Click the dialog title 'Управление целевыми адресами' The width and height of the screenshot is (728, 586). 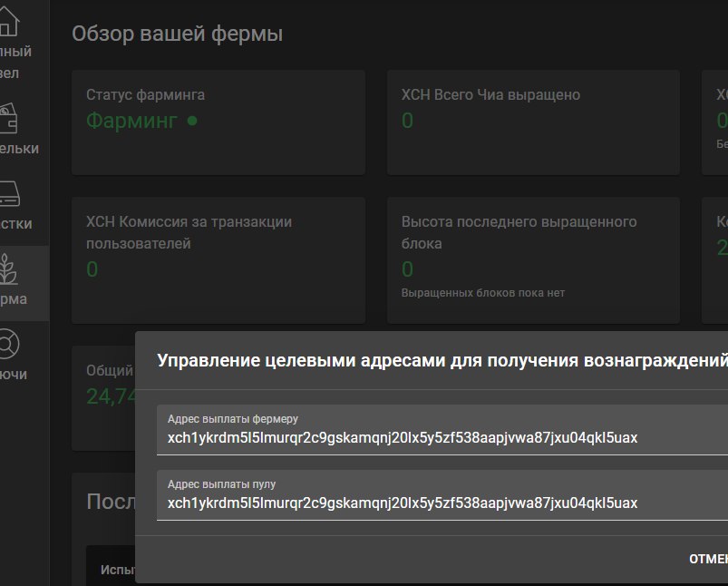[442, 361]
